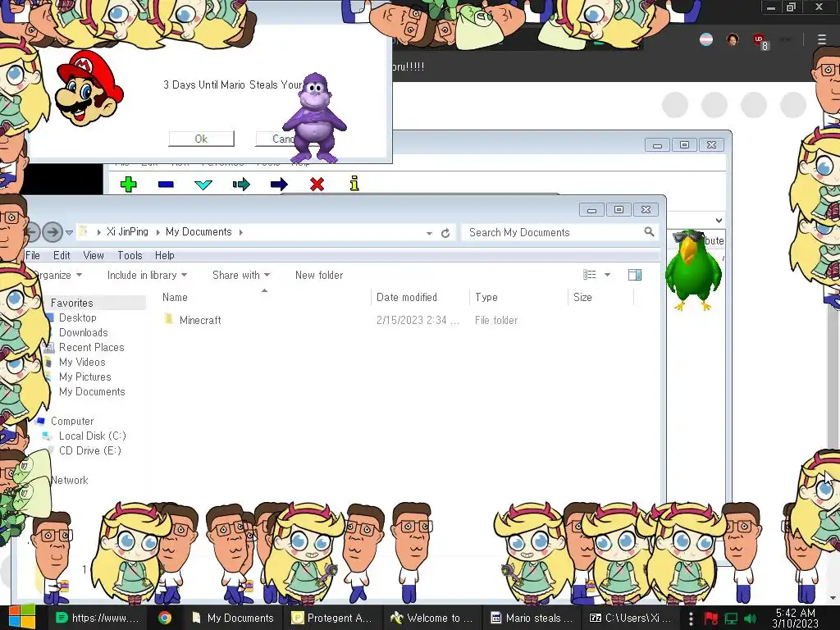Select the Minecraft folder
This screenshot has height=630, width=840.
pyautogui.click(x=200, y=320)
